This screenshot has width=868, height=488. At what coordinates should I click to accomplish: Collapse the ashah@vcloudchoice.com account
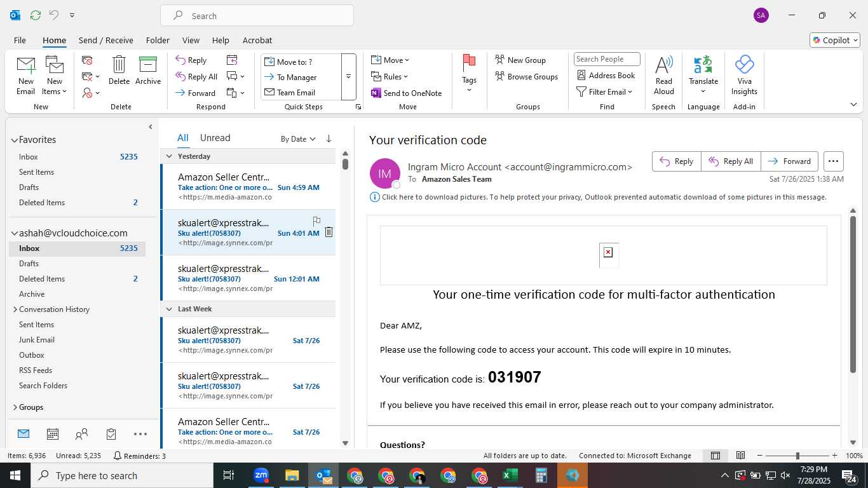pyautogui.click(x=14, y=233)
